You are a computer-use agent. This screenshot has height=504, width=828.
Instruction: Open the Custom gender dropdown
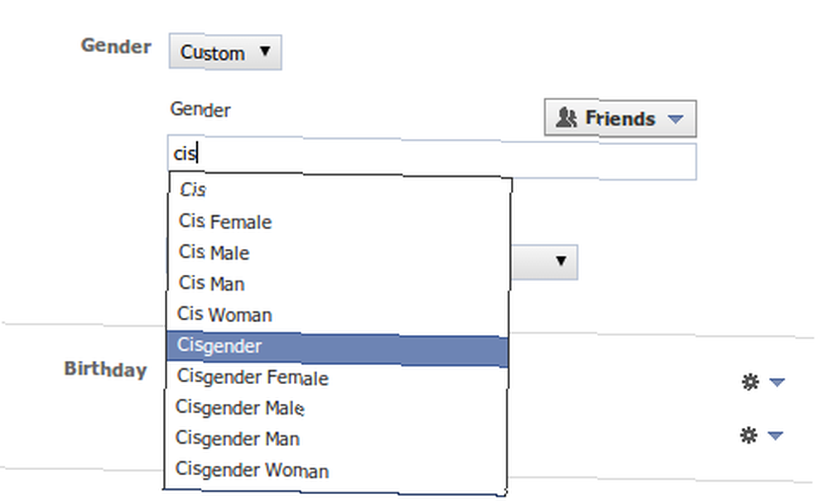[225, 52]
